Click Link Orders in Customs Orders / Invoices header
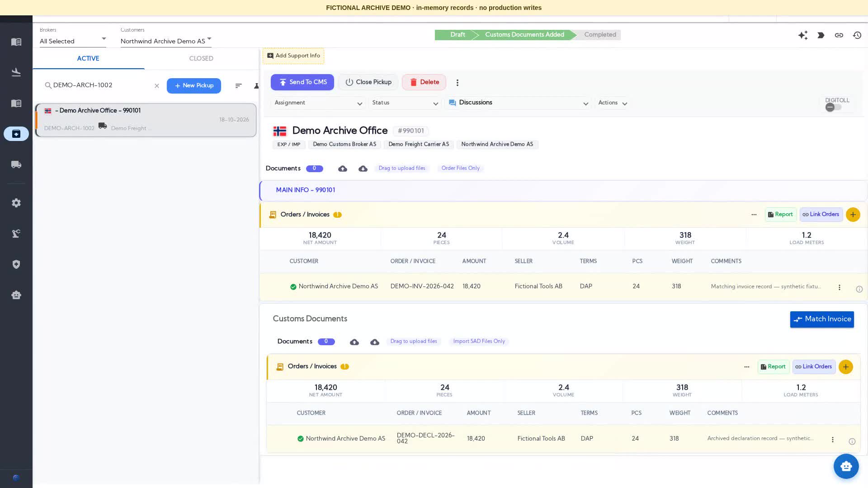Image resolution: width=868 pixels, height=488 pixels. pyautogui.click(x=814, y=367)
